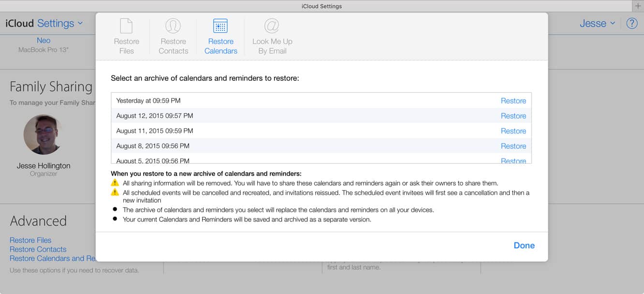Restore the August 5, 2015 archive
This screenshot has width=644, height=294.
513,161
